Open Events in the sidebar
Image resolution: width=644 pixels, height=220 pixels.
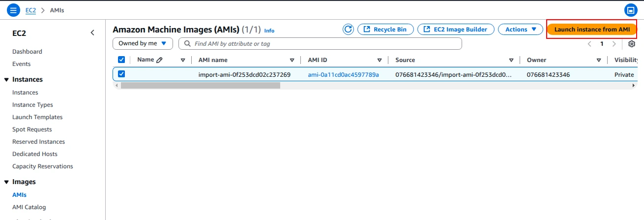coord(22,64)
